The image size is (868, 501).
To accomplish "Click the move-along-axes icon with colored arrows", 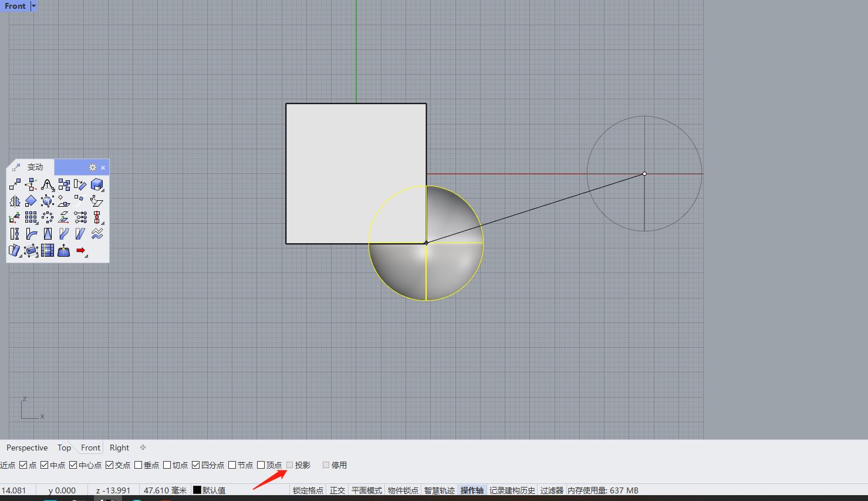I will point(31,185).
